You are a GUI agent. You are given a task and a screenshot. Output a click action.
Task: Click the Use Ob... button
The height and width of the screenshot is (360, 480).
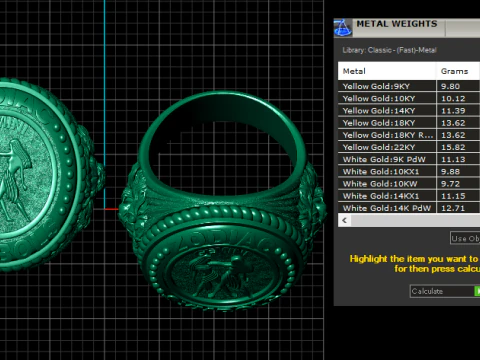point(465,238)
